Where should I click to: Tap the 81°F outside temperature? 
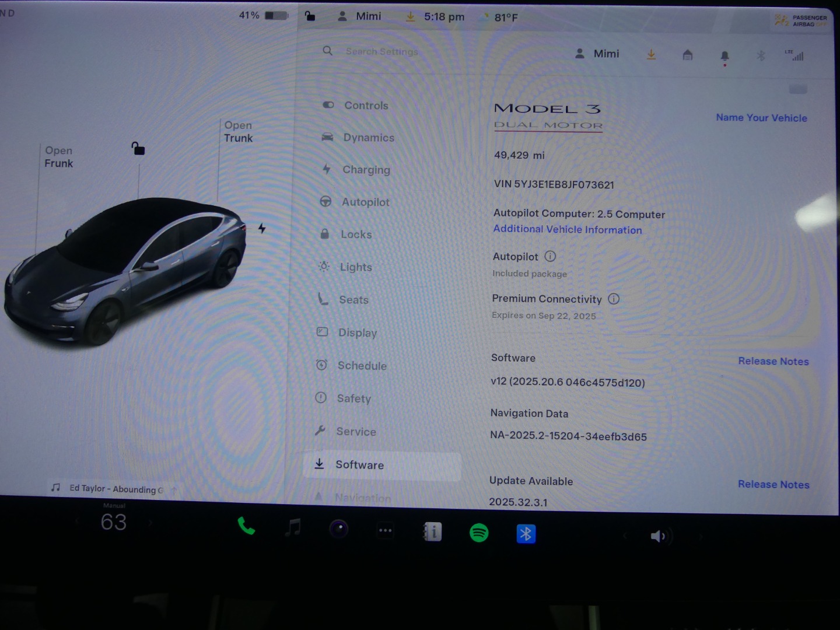click(x=506, y=17)
